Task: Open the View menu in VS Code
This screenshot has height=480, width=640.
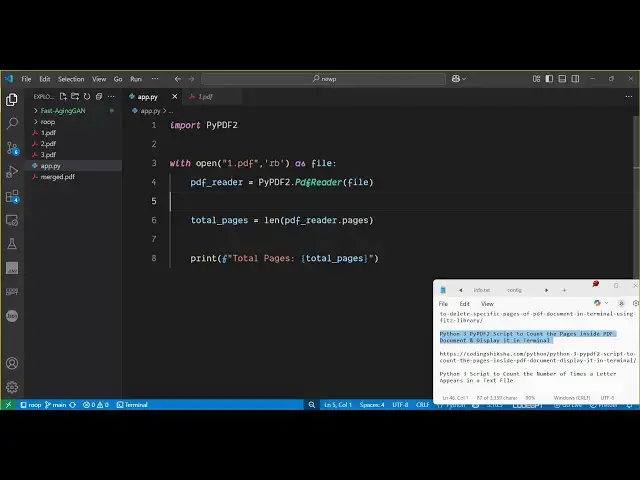Action: tap(99, 79)
